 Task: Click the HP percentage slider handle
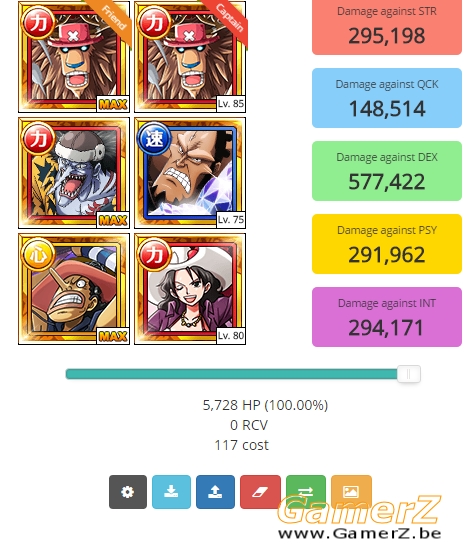pyautogui.click(x=408, y=374)
